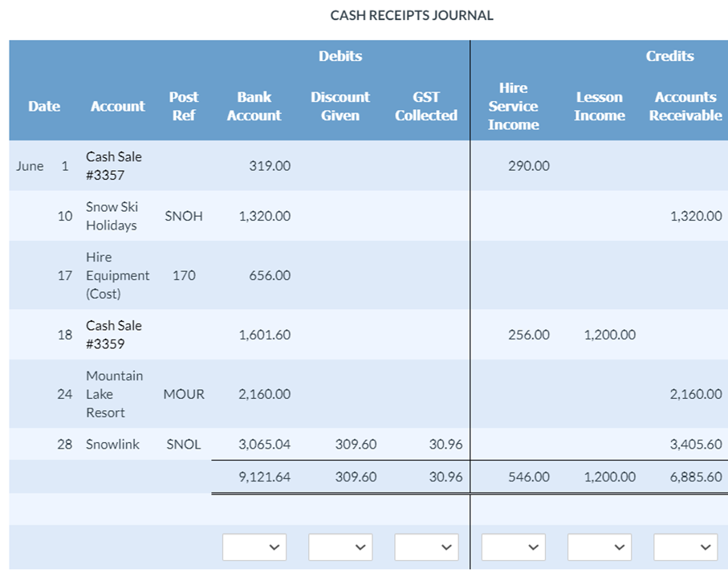Open the dropdown under Bank Account column
The image size is (728, 581).
(x=254, y=546)
